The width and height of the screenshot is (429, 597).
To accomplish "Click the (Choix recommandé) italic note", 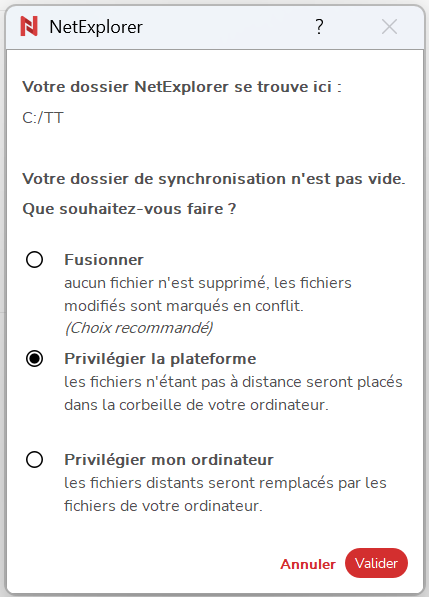I will [x=139, y=328].
